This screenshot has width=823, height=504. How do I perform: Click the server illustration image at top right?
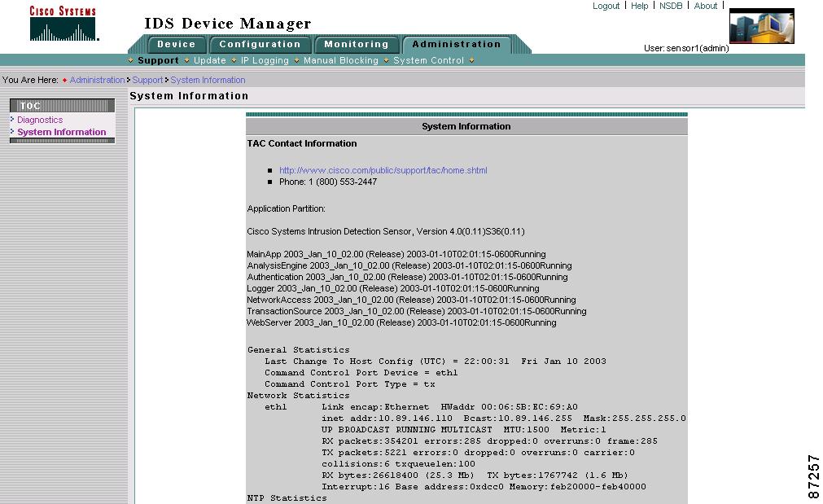point(762,26)
